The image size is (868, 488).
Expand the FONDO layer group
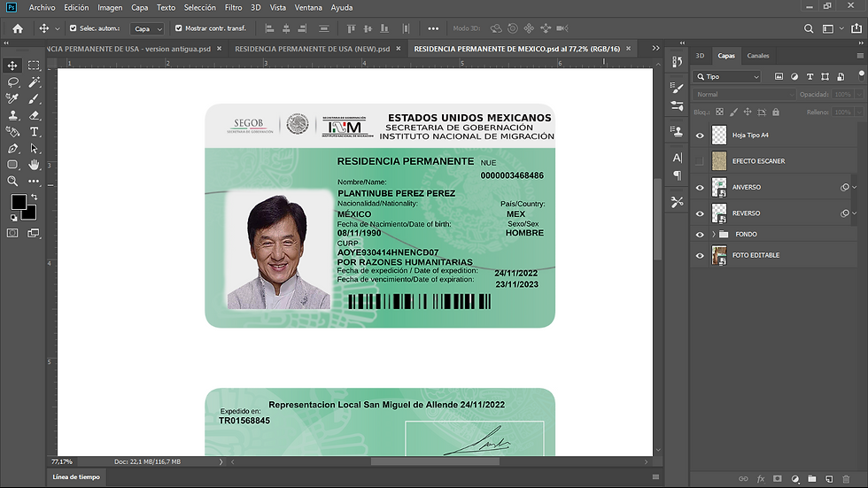(713, 234)
